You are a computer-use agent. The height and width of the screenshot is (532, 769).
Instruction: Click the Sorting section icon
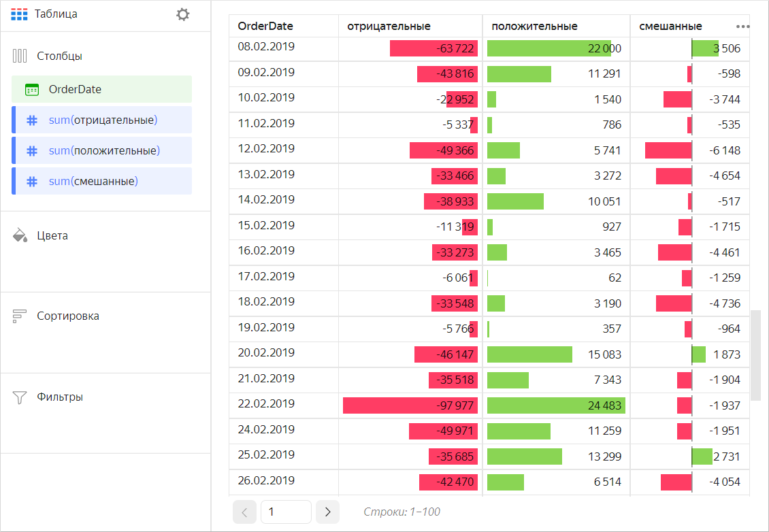(20, 316)
